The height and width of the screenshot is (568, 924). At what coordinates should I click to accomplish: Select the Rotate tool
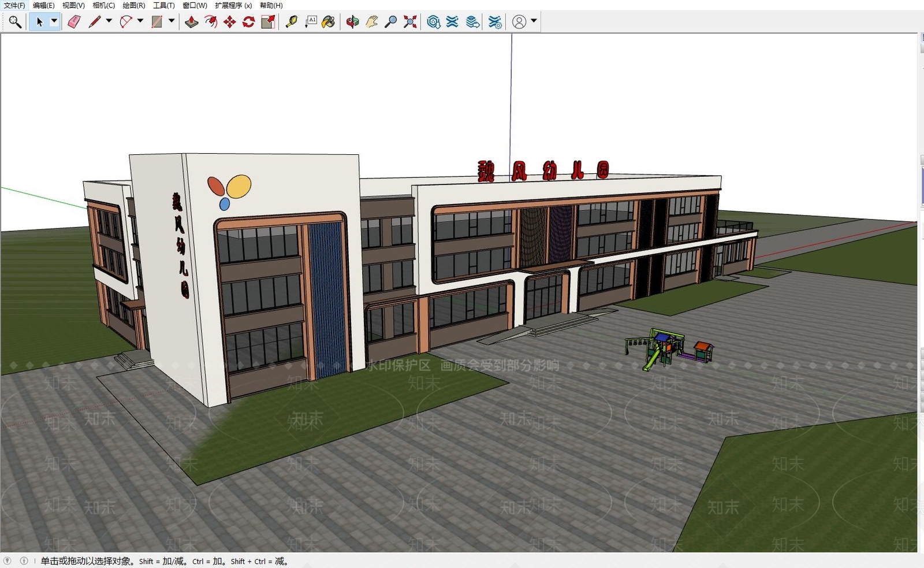[249, 22]
